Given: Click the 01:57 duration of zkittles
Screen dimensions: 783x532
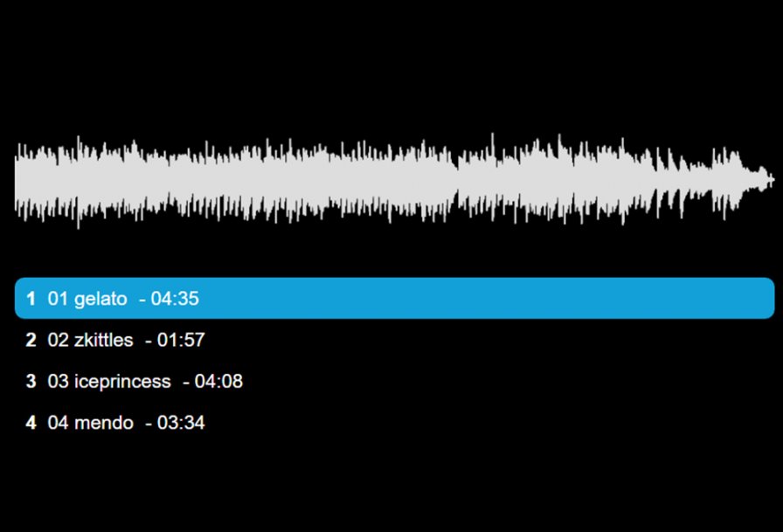Looking at the screenshot, I should (x=181, y=340).
